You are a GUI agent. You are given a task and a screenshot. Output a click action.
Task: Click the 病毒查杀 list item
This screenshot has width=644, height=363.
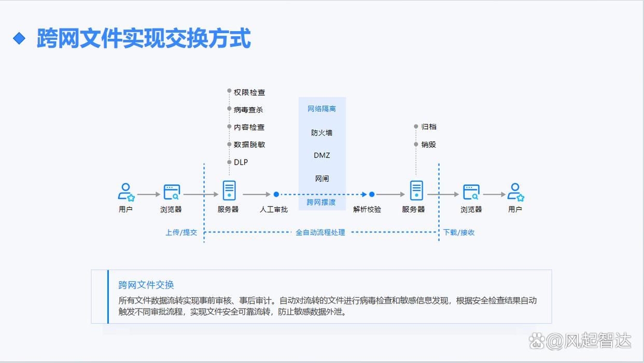tap(248, 110)
